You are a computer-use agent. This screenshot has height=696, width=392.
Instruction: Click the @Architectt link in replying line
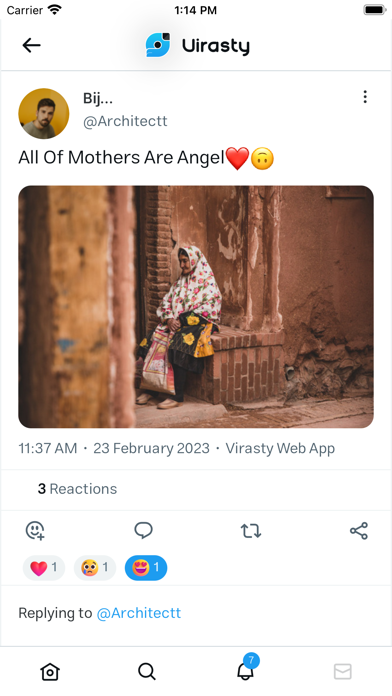coord(139,613)
